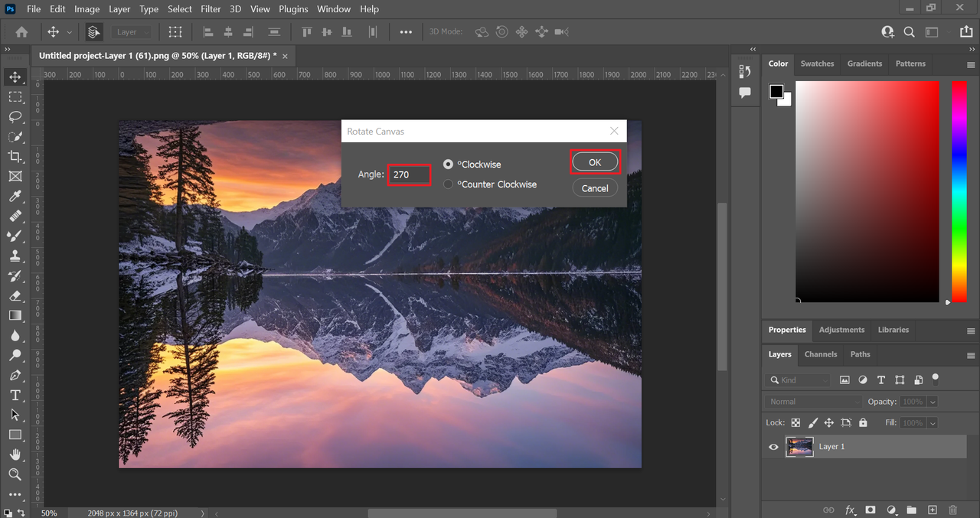Delete layer with trash icon
980x518 pixels.
pyautogui.click(x=952, y=510)
